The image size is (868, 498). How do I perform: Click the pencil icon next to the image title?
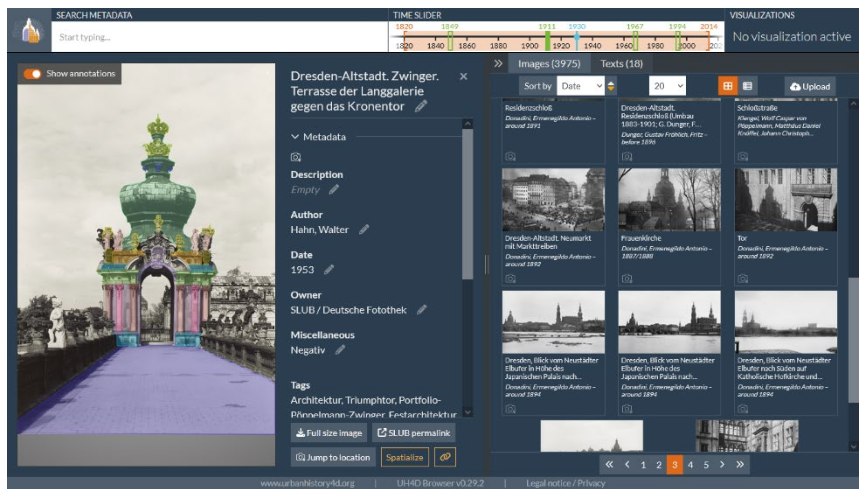[421, 106]
